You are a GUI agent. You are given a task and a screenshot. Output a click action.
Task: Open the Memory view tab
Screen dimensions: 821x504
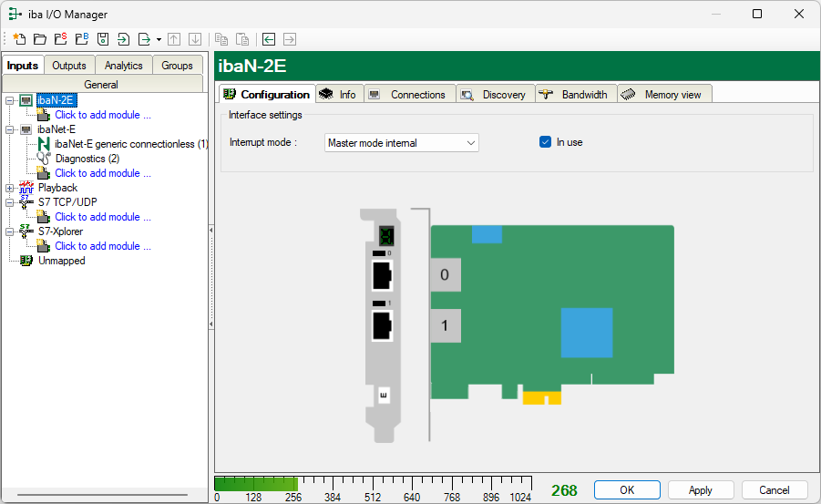[x=664, y=95]
